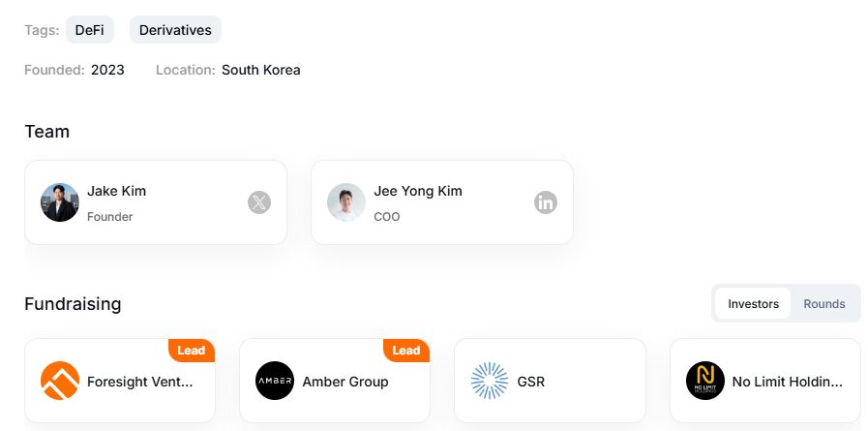This screenshot has width=868, height=431.
Task: Open the GSR investor card
Action: pos(550,381)
